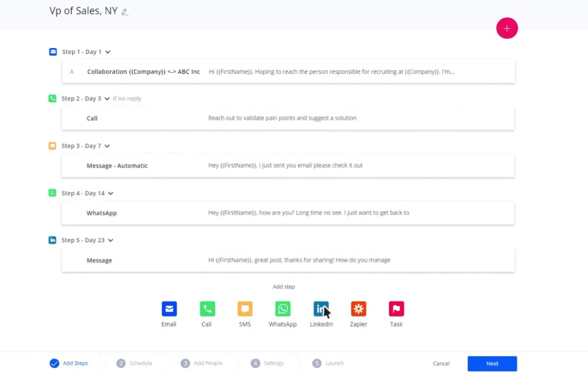Add a Task step
Image resolution: width=588 pixels, height=373 pixels.
click(396, 309)
